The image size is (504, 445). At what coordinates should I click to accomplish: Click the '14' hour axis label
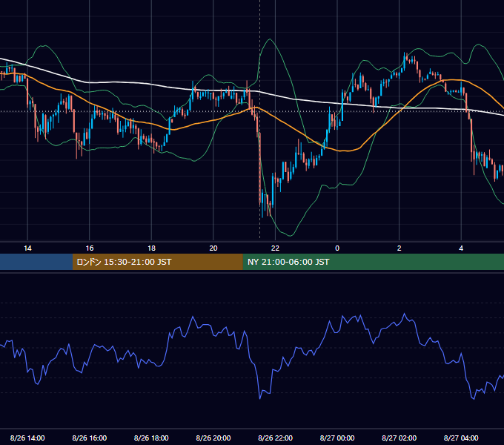tap(27, 248)
